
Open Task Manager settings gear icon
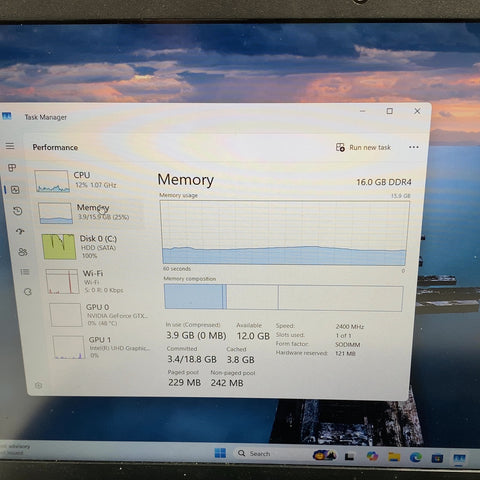click(x=39, y=386)
